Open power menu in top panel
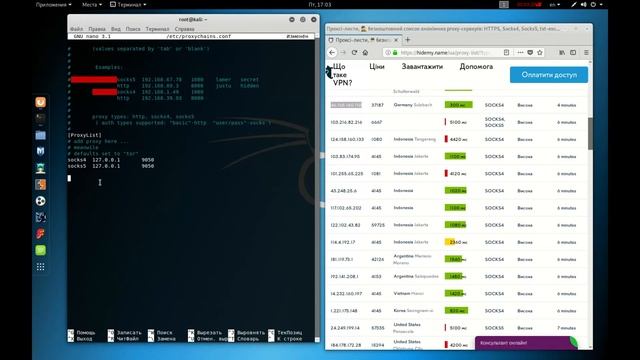 (x=596, y=4)
